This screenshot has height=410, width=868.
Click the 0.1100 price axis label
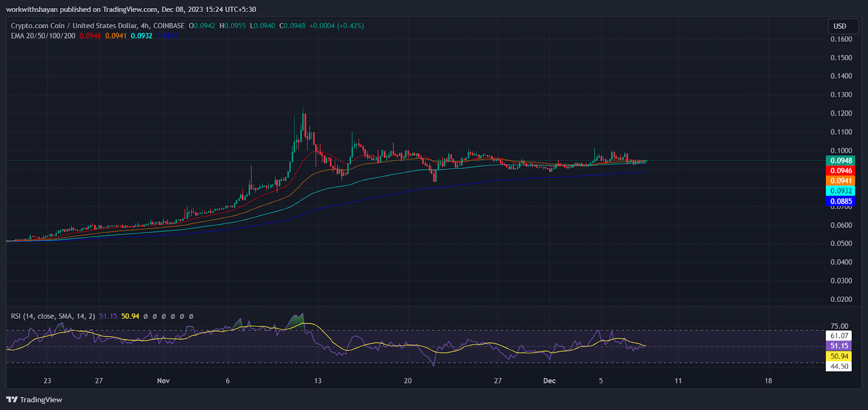coord(841,132)
